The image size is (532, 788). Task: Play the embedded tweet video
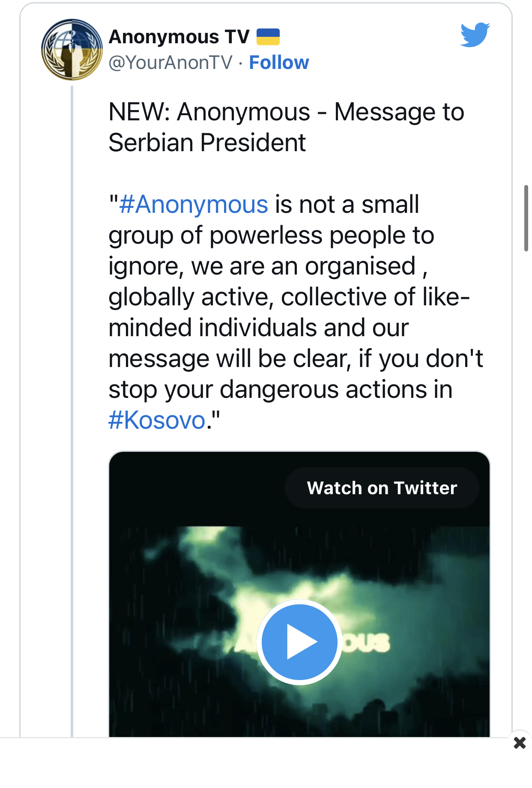pyautogui.click(x=299, y=642)
